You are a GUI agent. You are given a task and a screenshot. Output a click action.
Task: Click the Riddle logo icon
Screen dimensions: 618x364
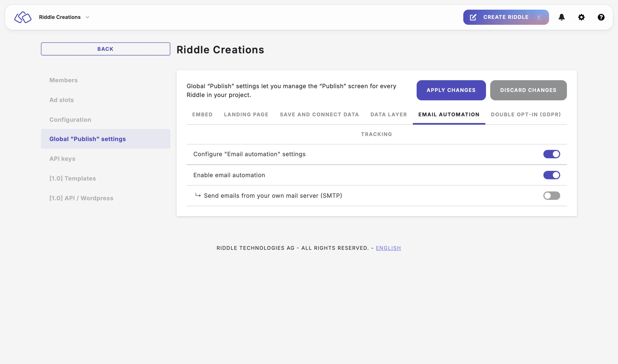(23, 17)
